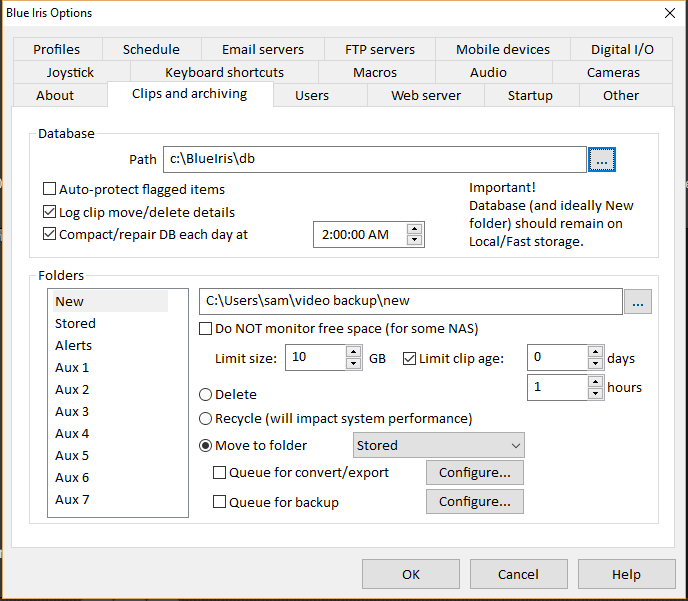The image size is (688, 601).
Task: Click the hours value field
Action: pyautogui.click(x=558, y=387)
